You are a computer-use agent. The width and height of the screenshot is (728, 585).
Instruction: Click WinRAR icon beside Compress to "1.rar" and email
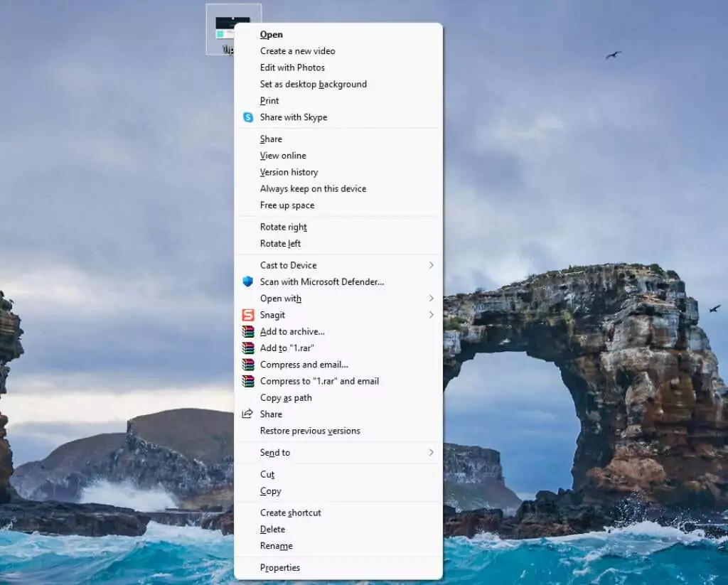[247, 381]
